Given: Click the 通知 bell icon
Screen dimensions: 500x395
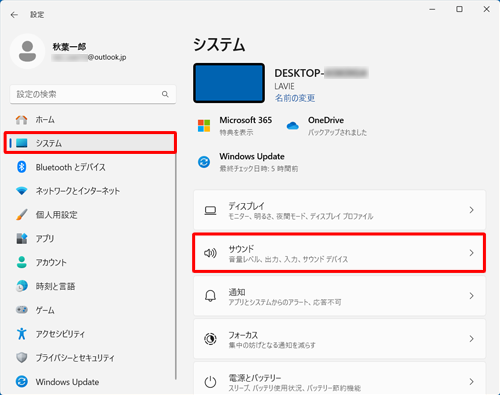Looking at the screenshot, I should coord(210,296).
